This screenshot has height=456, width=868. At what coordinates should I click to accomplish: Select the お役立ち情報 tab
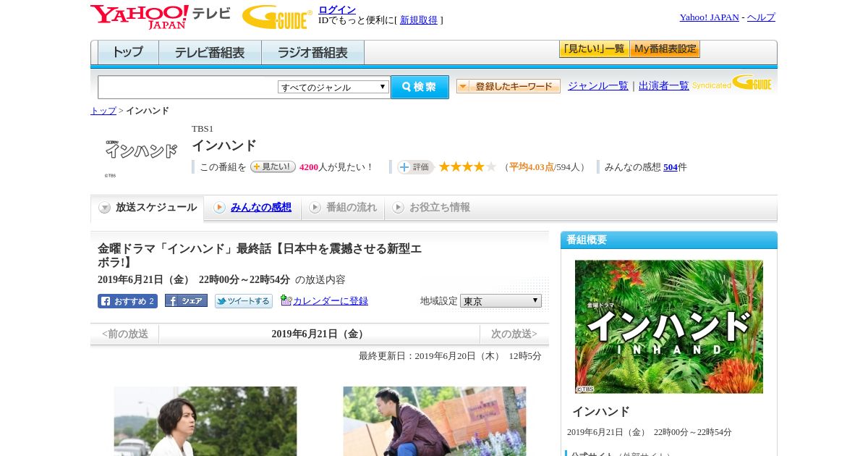[431, 208]
